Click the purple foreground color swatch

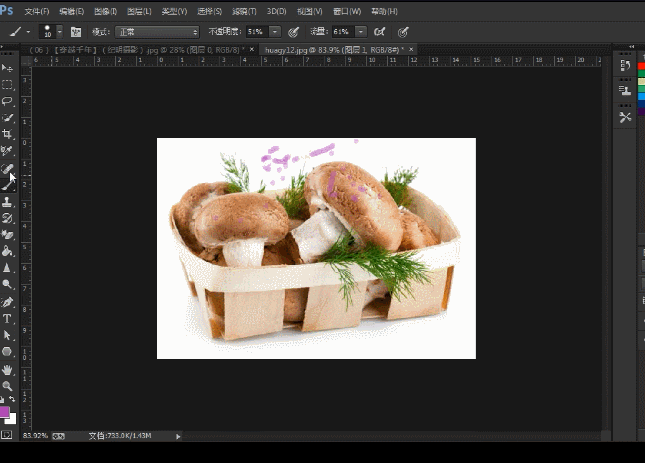coord(4,412)
